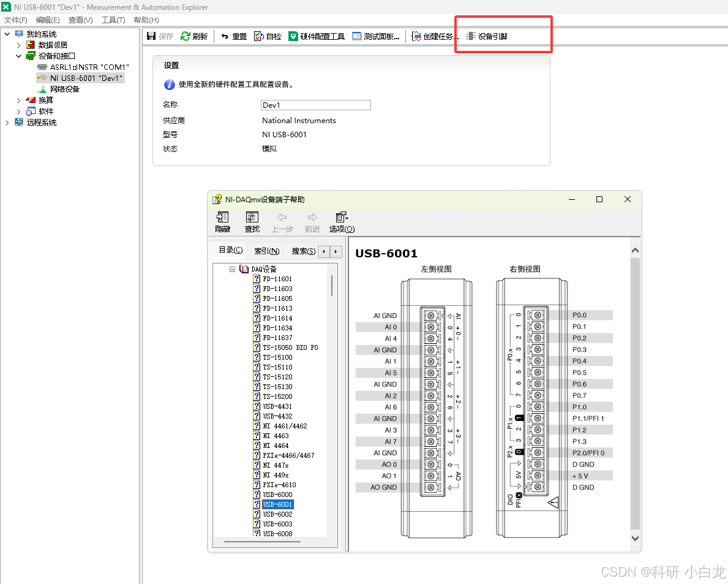
Task: Go back with 上一步 in help window
Action: pyautogui.click(x=282, y=222)
